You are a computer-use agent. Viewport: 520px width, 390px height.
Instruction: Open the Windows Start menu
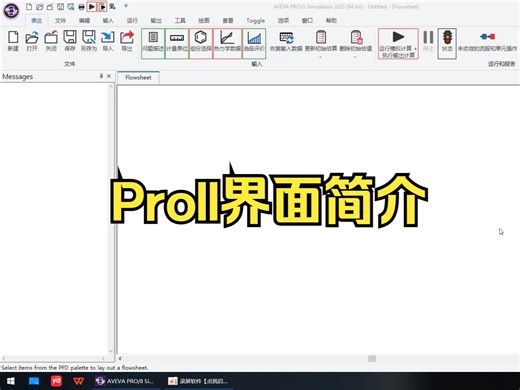[x=11, y=381]
